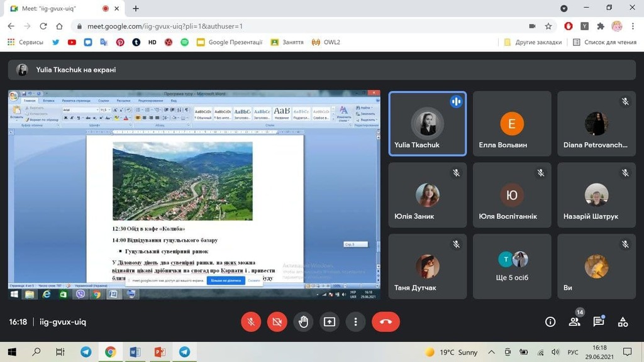
Task: Open meeting details info icon
Action: pyautogui.click(x=550, y=322)
